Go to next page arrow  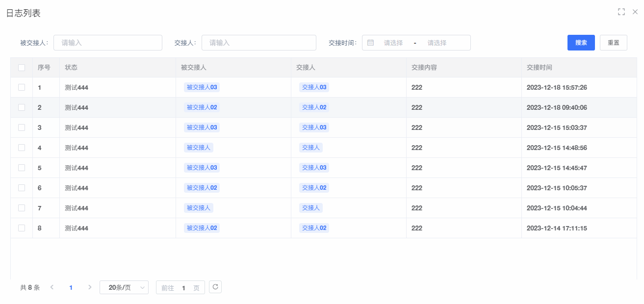pyautogui.click(x=89, y=287)
